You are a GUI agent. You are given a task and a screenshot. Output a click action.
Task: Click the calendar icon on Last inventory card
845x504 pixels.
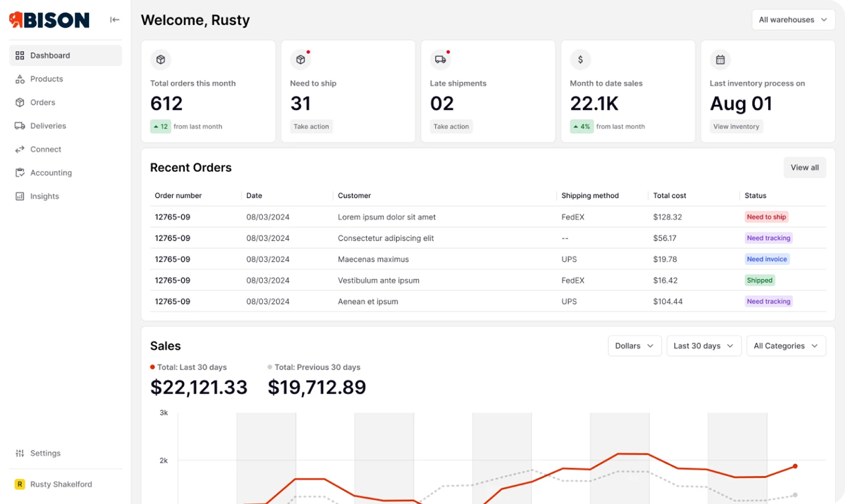point(720,59)
